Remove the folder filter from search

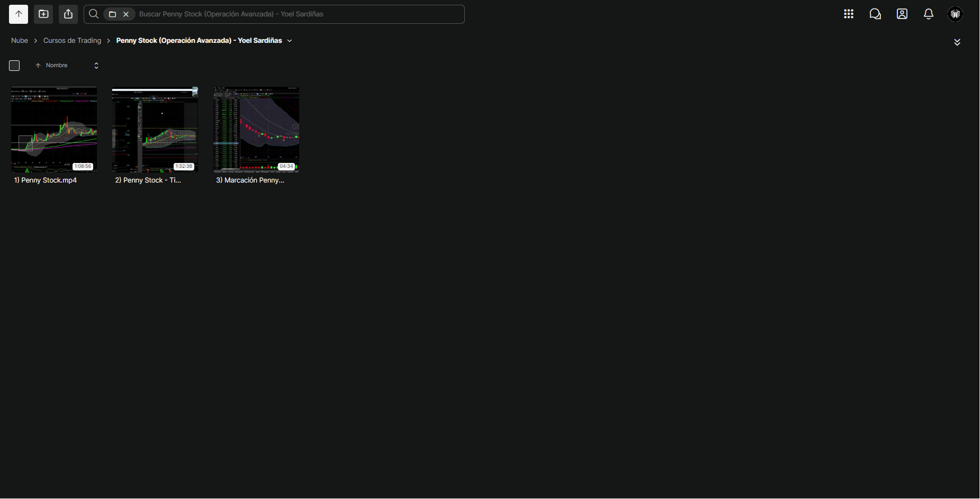click(x=126, y=14)
